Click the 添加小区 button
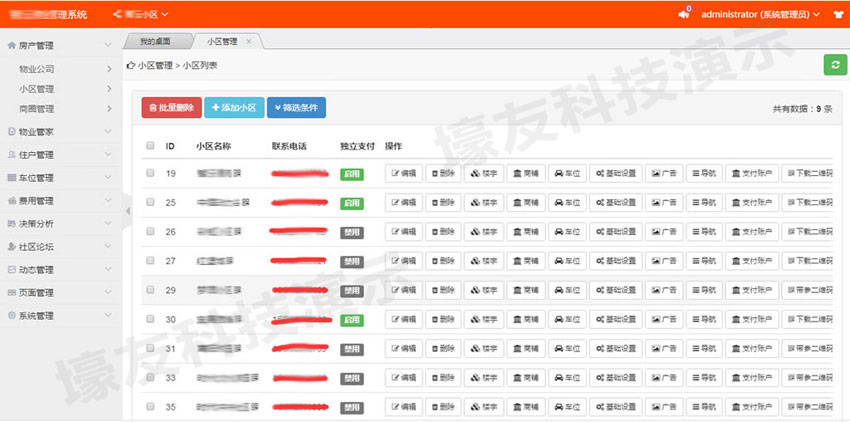Viewport: 850px width, 422px height. tap(234, 107)
